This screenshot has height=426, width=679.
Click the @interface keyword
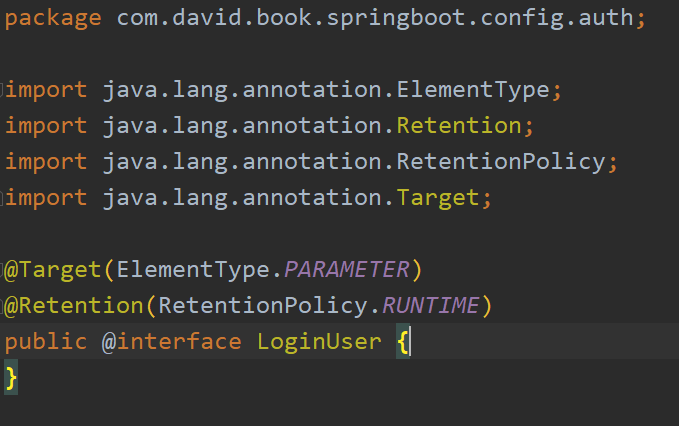(x=171, y=342)
